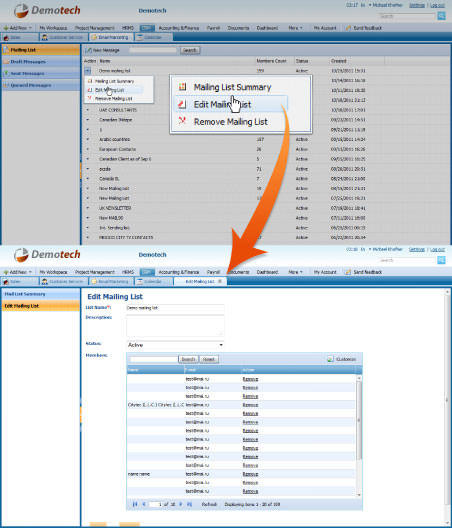Click the Reset button above the members grid
The height and width of the screenshot is (528, 452).
click(209, 359)
